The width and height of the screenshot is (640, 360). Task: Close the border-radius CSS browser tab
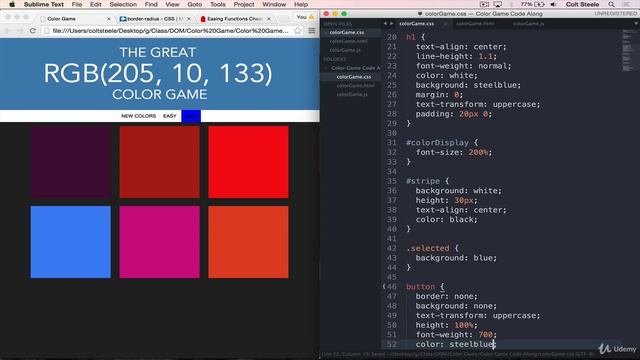[189, 19]
